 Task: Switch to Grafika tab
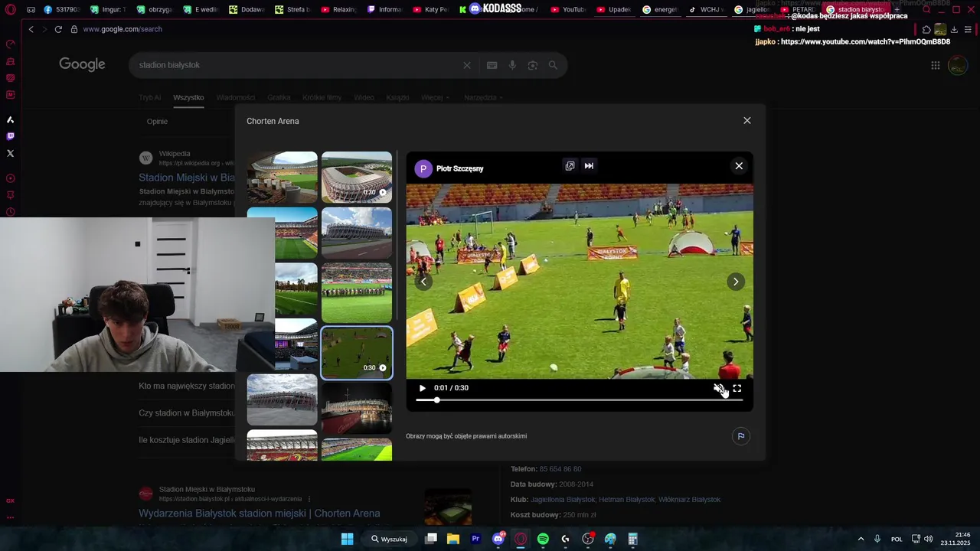click(279, 98)
